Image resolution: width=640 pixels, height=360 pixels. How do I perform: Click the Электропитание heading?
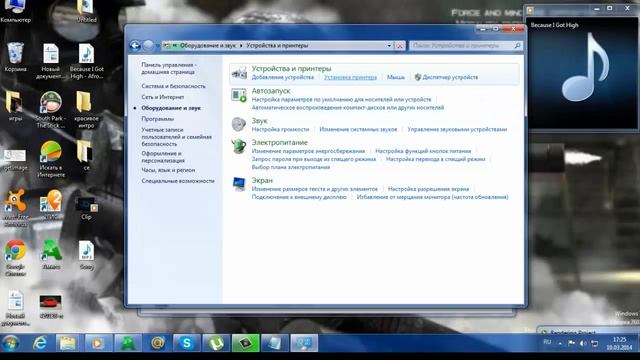280,142
